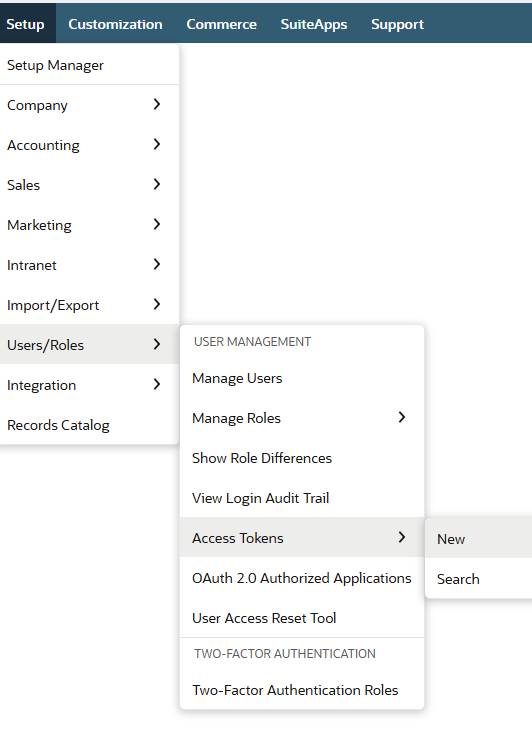Screen dimensions: 532x743
Task: Select Import/Export in the Setup menu
Action: pos(89,305)
